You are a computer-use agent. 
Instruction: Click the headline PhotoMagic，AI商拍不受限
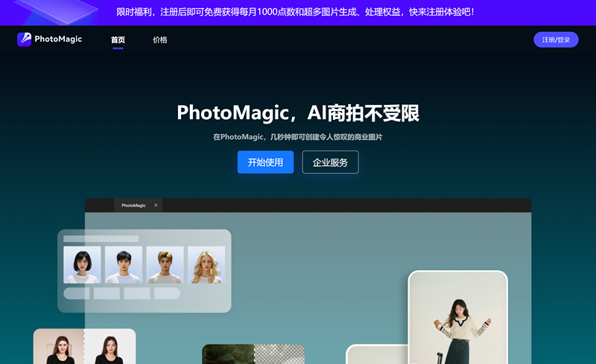coord(298,113)
